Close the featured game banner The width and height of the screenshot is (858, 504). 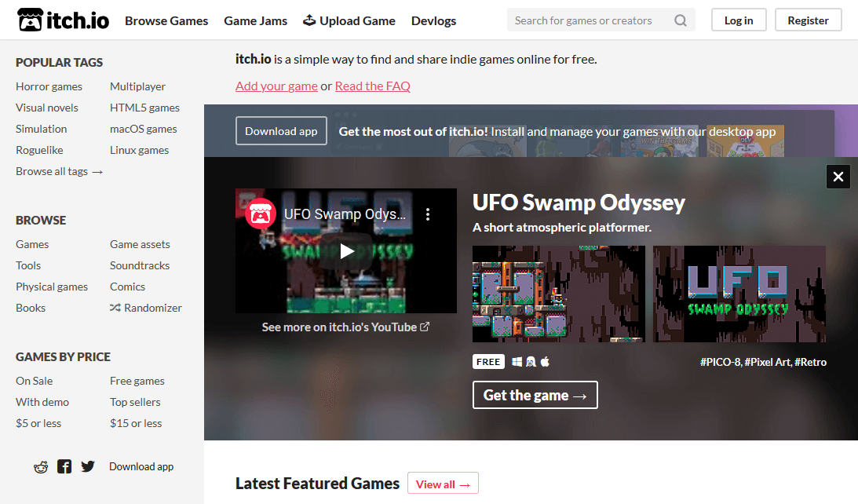(838, 177)
